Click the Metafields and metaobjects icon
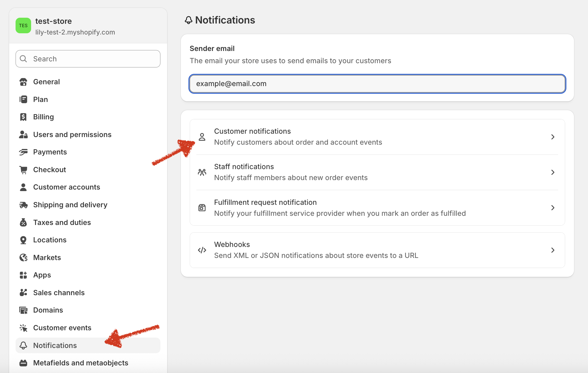Image resolution: width=588 pixels, height=373 pixels. click(23, 363)
